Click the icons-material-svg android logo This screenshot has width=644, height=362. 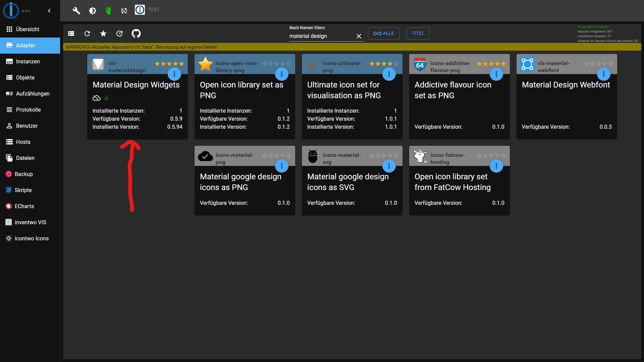click(313, 156)
